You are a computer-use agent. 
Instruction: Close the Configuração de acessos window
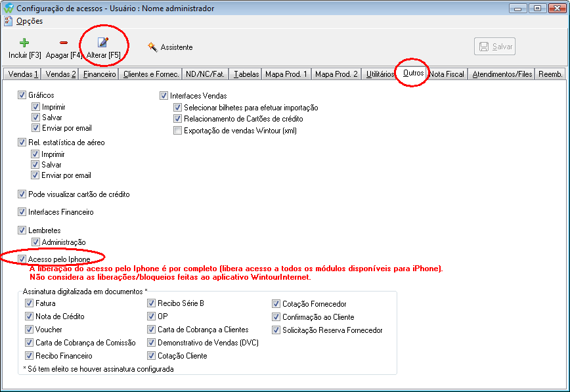pyautogui.click(x=557, y=8)
